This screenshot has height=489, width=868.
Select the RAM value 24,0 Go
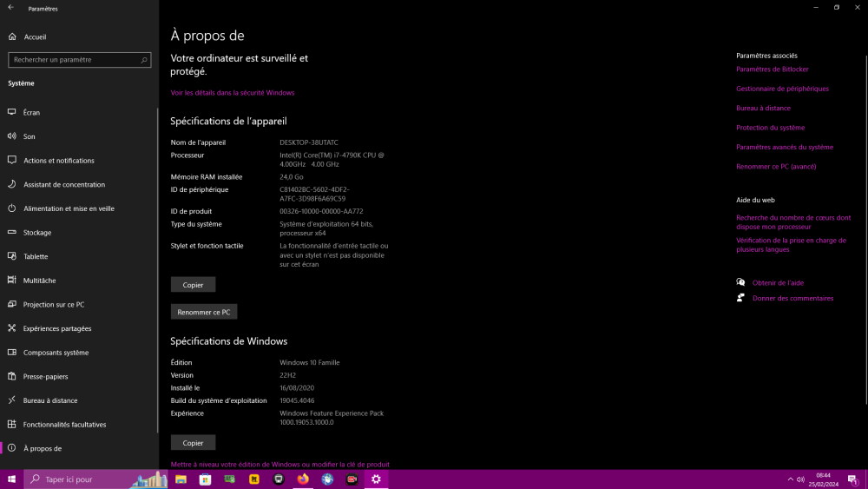coord(291,177)
